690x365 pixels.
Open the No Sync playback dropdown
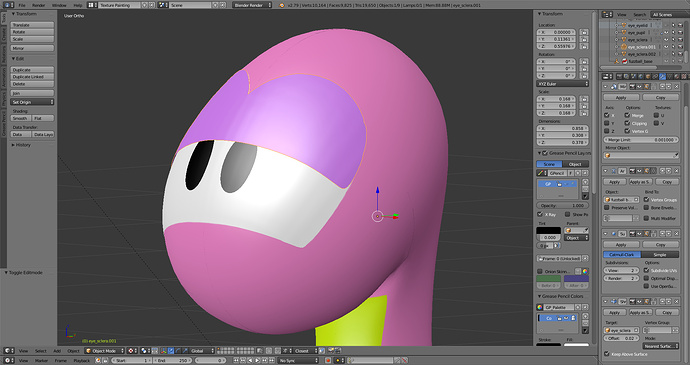click(298, 361)
